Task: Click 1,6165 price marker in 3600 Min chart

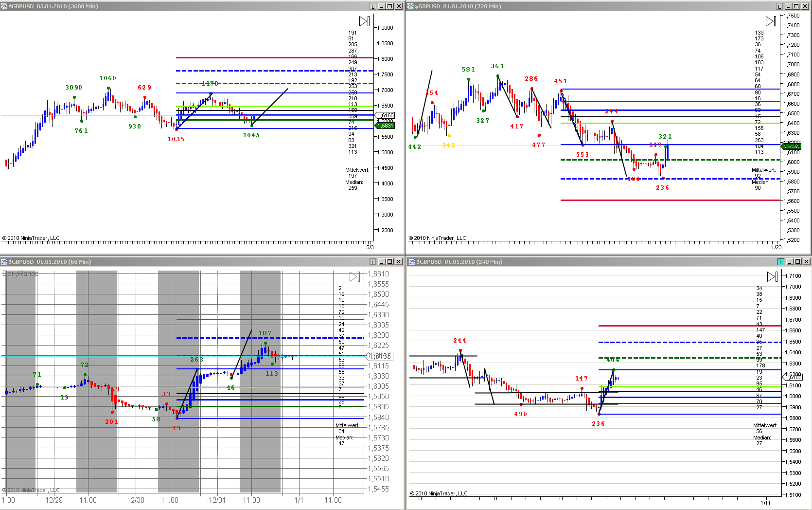Action: point(386,116)
